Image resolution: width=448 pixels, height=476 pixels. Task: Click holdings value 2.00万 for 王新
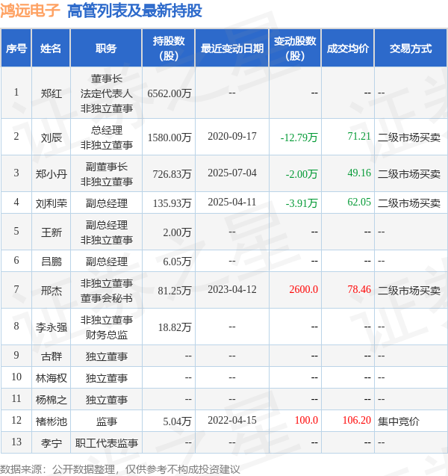177,232
